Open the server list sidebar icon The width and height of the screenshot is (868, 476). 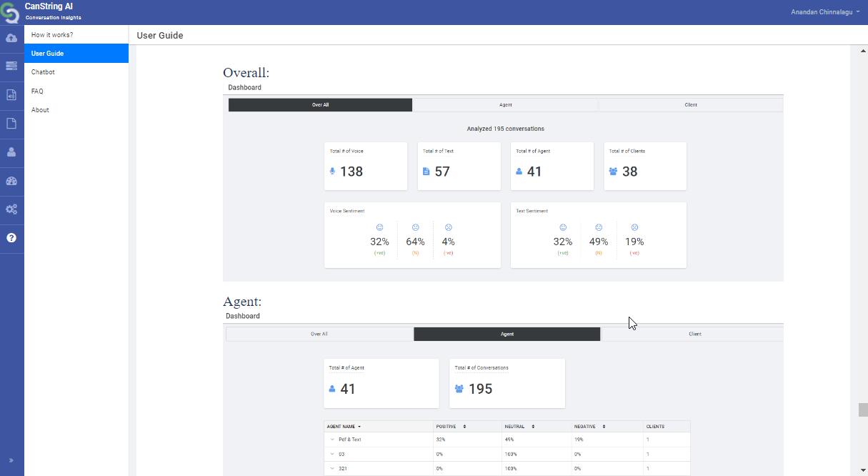(x=11, y=66)
